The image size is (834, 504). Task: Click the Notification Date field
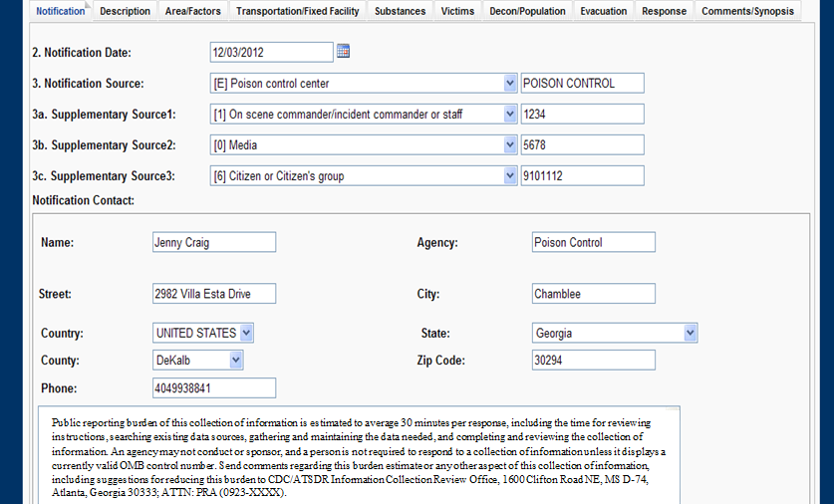pyautogui.click(x=271, y=52)
